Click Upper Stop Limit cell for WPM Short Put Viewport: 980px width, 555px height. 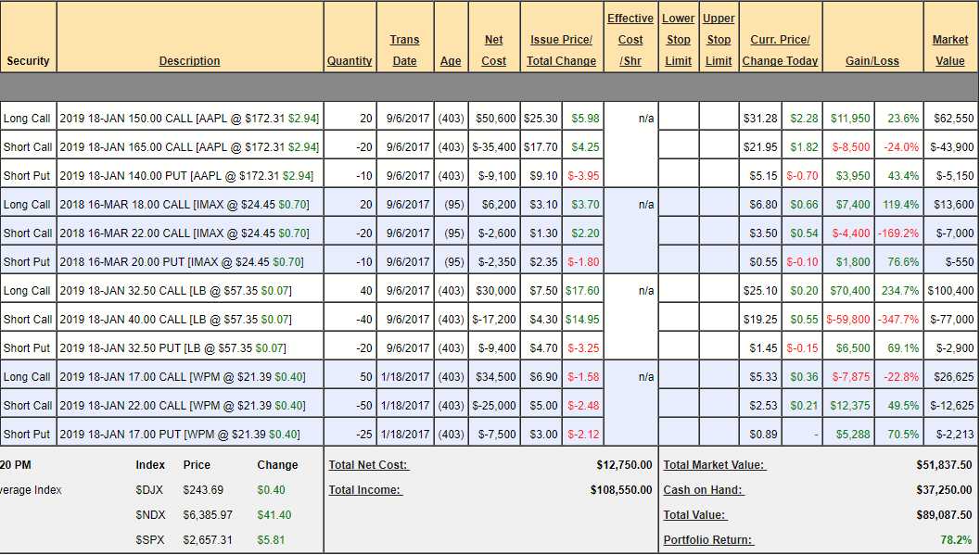coord(718,435)
